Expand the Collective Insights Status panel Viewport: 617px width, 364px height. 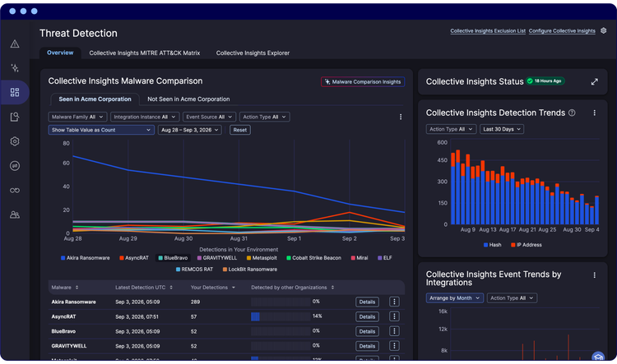[x=594, y=82]
